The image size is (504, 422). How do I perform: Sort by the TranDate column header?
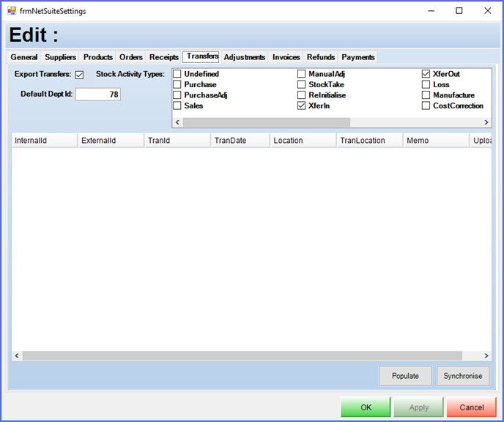237,140
